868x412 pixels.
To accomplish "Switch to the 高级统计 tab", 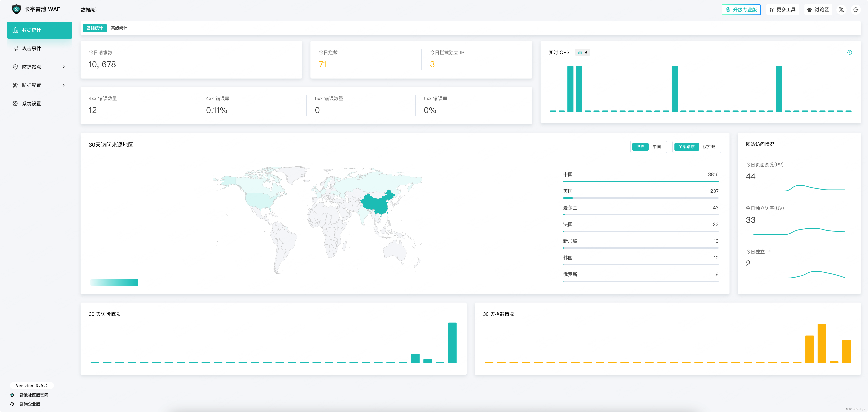I will pos(119,28).
